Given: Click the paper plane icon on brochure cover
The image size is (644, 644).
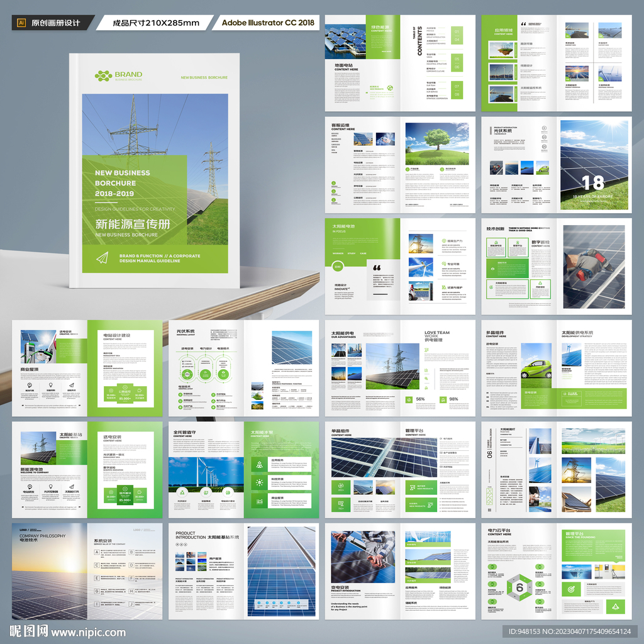Looking at the screenshot, I should pyautogui.click(x=103, y=257).
